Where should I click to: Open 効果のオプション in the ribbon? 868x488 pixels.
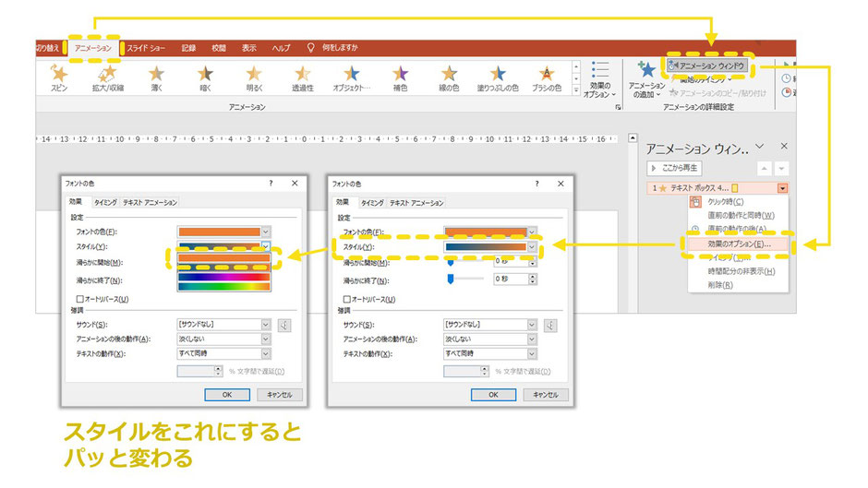pyautogui.click(x=599, y=79)
